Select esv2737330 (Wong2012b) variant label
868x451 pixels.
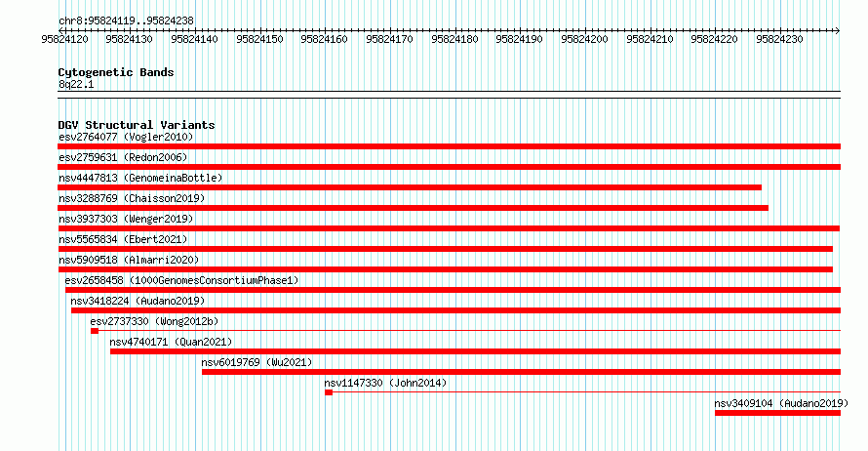[x=154, y=321]
